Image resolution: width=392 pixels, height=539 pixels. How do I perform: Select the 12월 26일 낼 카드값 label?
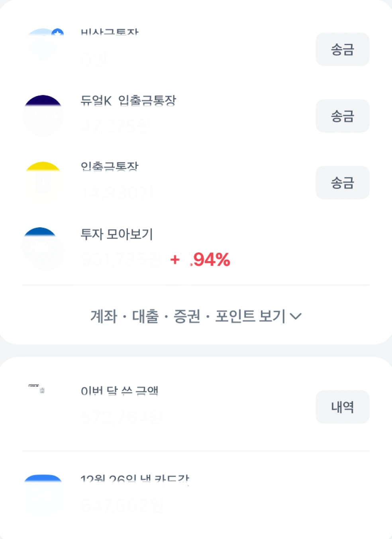pos(135,479)
